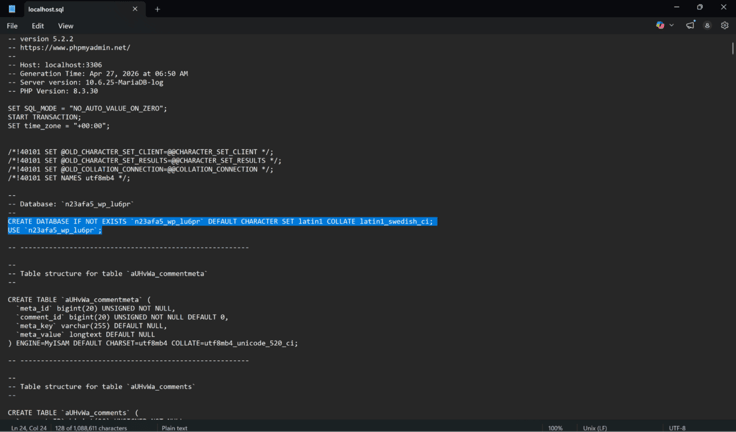This screenshot has height=432, width=736.
Task: Click the `meta_value` longtext column line
Action: click(x=85, y=334)
